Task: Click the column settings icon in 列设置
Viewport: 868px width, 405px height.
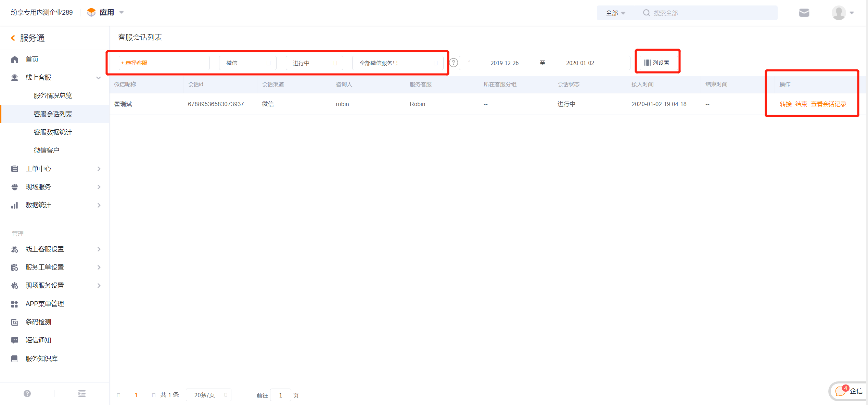Action: (x=647, y=63)
